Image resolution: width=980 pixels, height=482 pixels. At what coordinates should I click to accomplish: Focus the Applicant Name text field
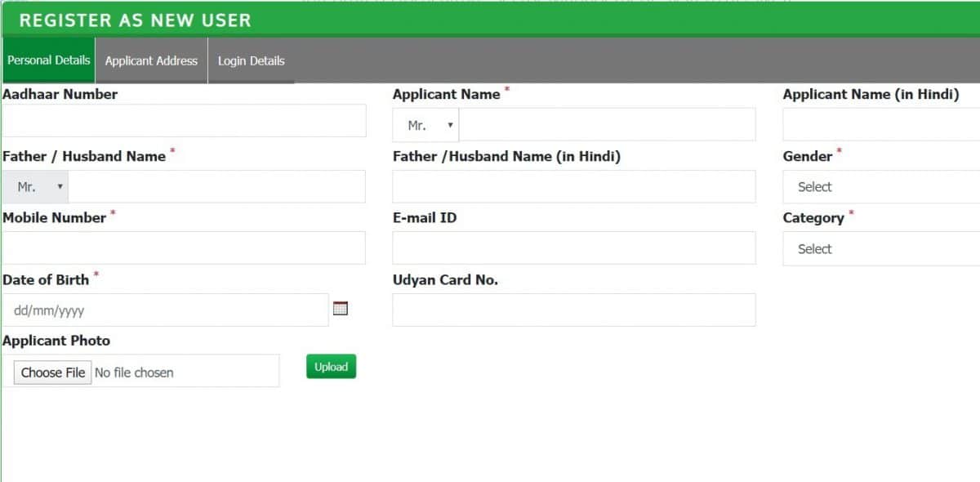tap(604, 124)
